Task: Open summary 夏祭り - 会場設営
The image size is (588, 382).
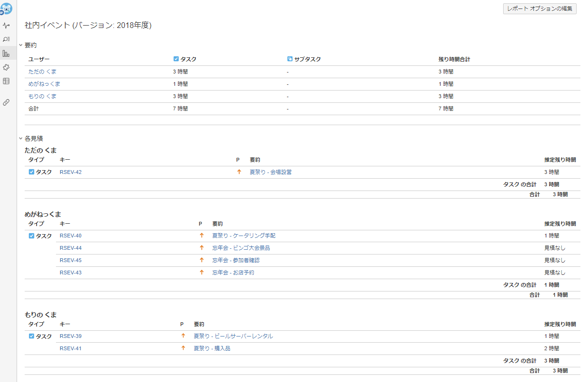Action: [271, 172]
